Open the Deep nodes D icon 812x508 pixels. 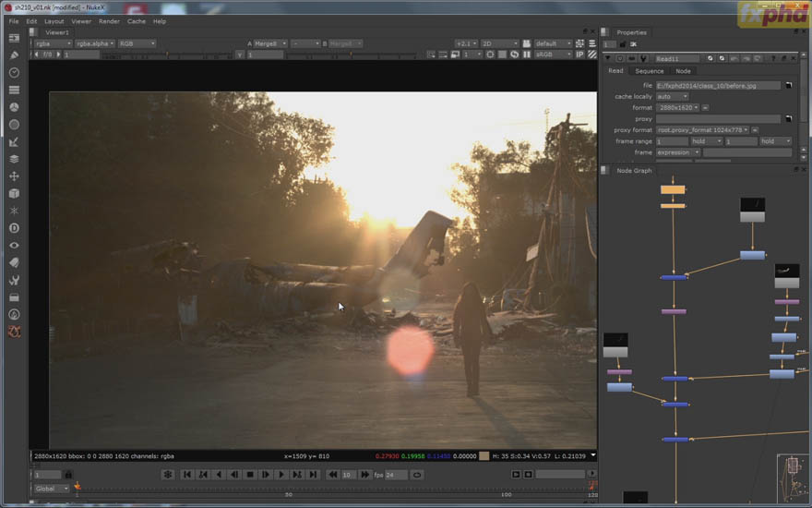14,228
